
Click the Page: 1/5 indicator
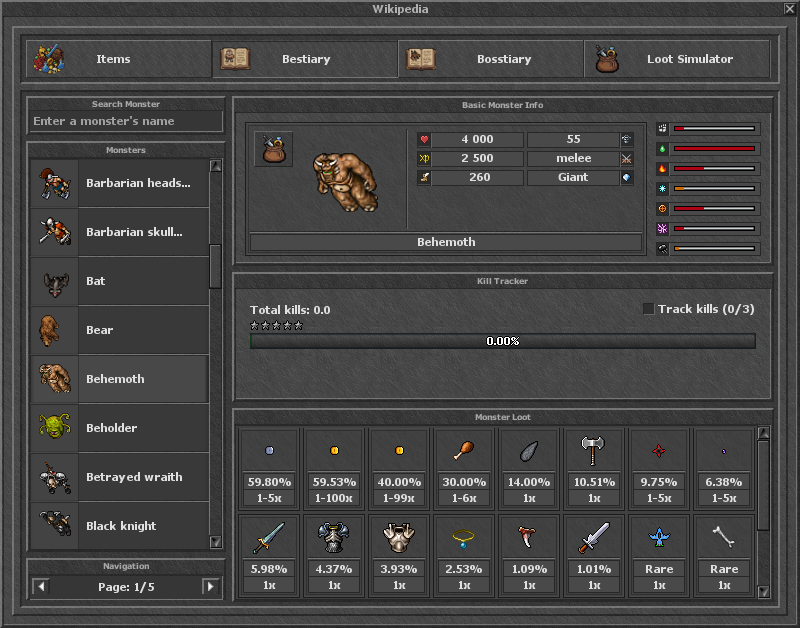point(126,587)
